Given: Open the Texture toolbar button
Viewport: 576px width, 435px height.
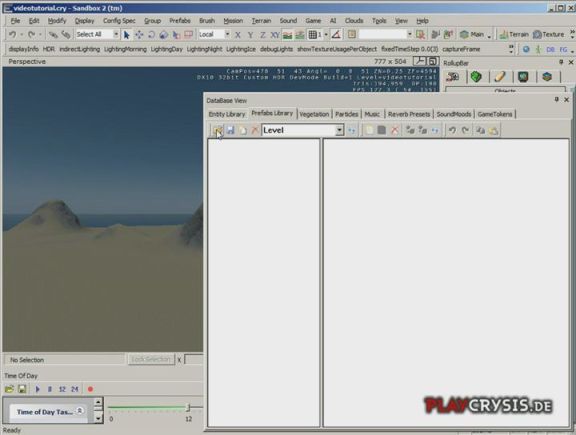Looking at the screenshot, I should [x=548, y=35].
